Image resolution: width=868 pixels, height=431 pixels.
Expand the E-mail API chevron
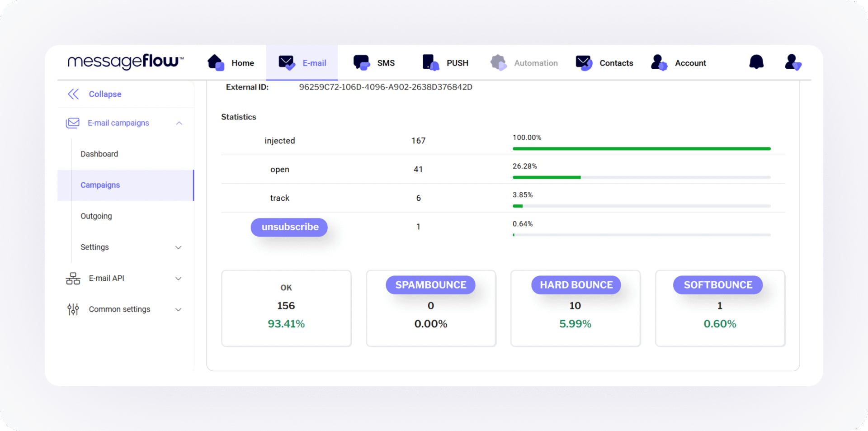(179, 279)
